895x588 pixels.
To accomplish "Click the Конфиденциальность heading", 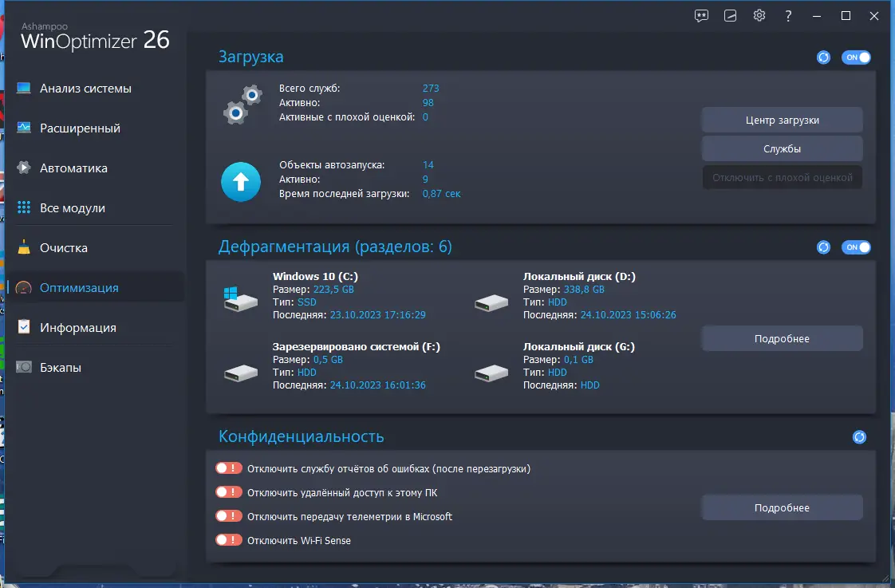I will coord(302,436).
